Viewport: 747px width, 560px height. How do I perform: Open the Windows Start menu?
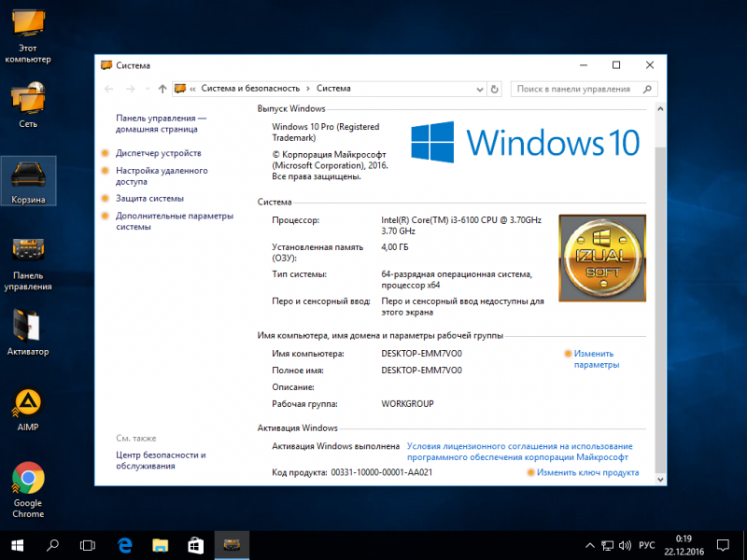pos(17,545)
